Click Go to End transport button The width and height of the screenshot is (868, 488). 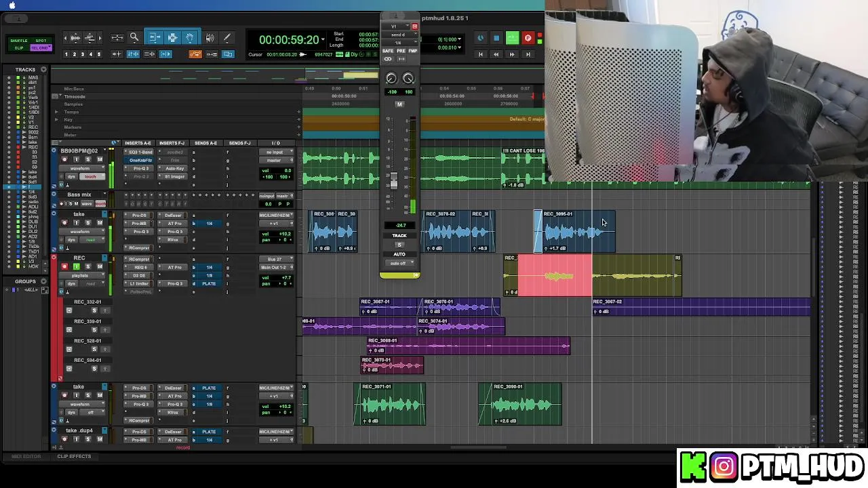point(528,54)
